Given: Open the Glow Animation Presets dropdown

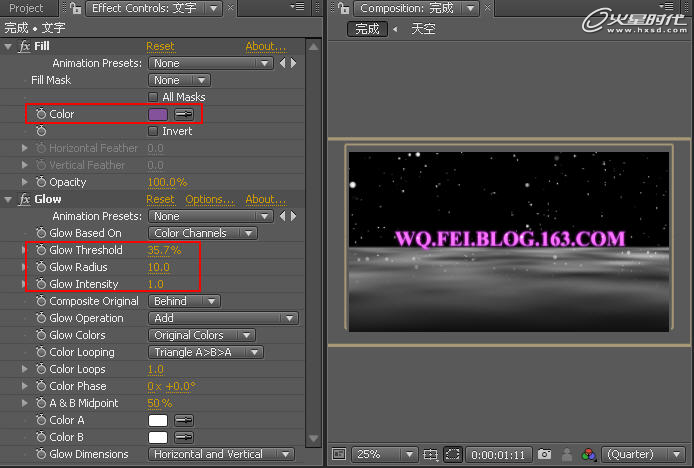Looking at the screenshot, I should 211,216.
